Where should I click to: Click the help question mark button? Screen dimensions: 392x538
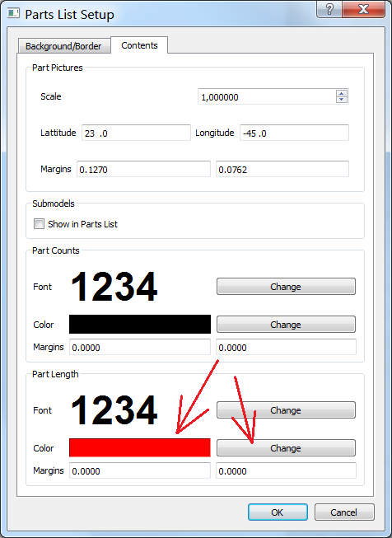[x=329, y=9]
